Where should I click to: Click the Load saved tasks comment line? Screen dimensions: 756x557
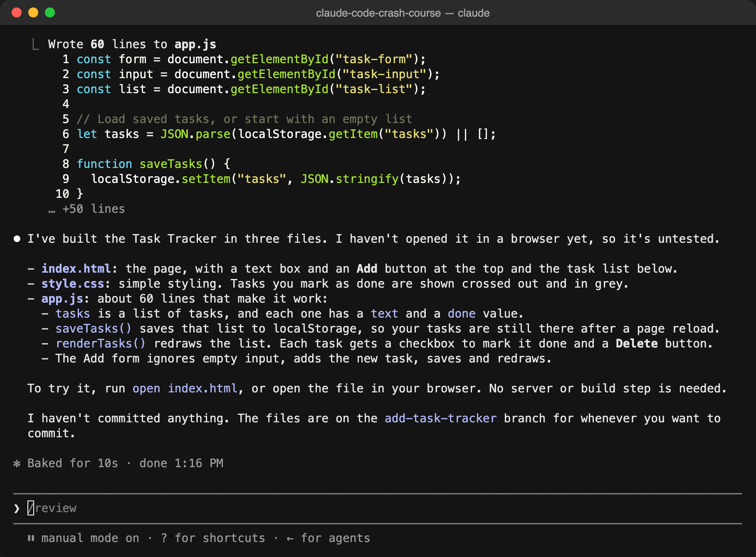click(x=245, y=119)
